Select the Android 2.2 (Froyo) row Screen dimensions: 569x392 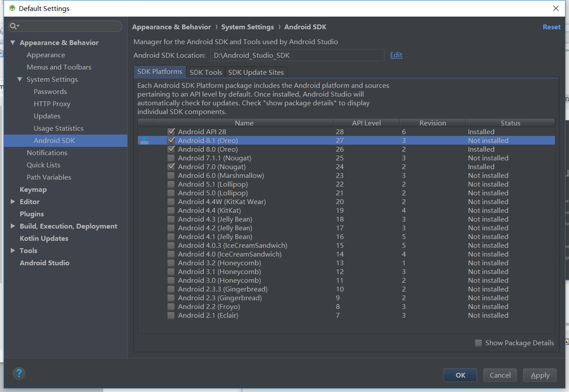(x=346, y=306)
